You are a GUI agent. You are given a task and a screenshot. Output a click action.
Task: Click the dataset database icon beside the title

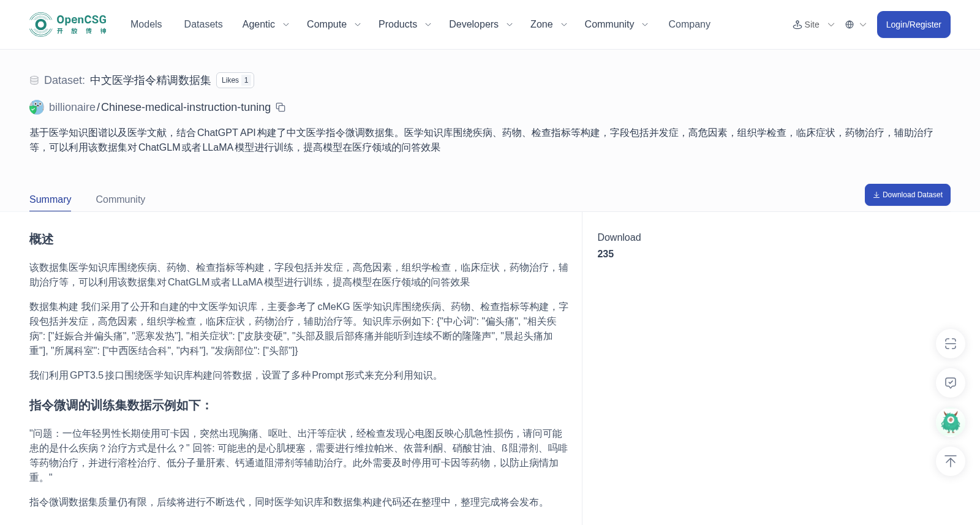click(34, 80)
